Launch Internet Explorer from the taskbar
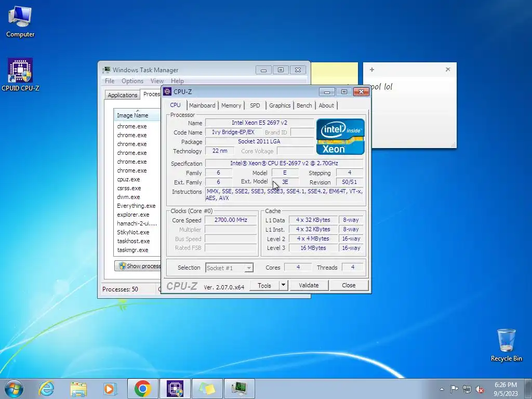Viewport: 532px width, 399px height. click(46, 389)
